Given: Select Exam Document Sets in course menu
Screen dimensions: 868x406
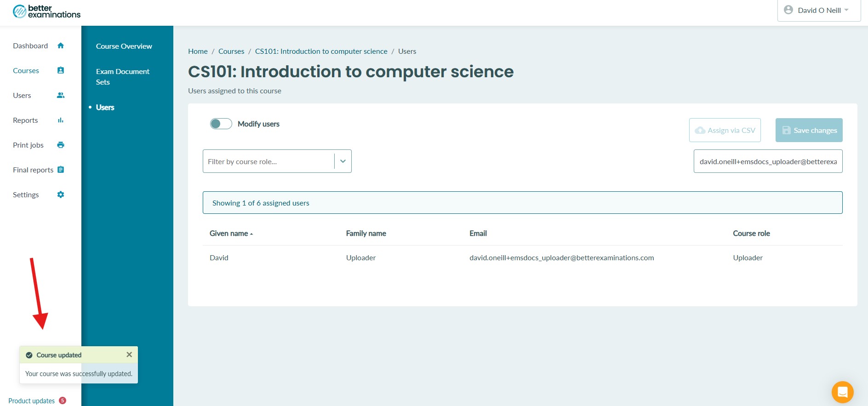Looking at the screenshot, I should [123, 77].
